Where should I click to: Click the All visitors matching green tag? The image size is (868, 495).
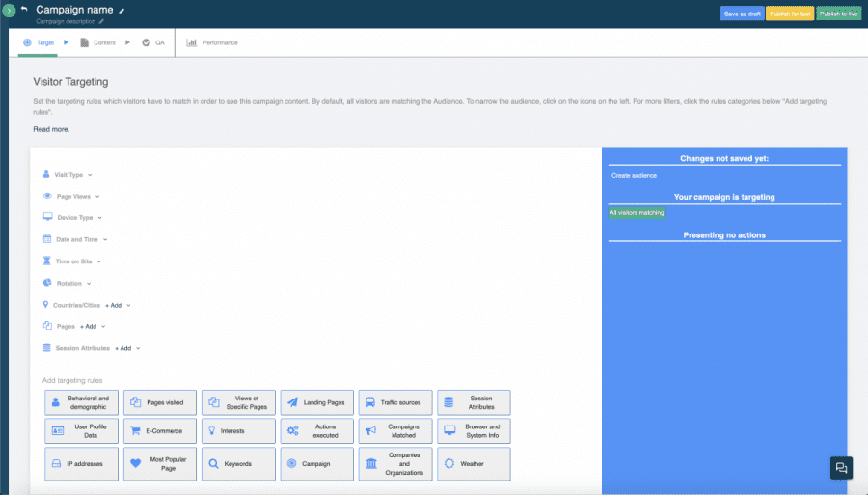coord(637,213)
